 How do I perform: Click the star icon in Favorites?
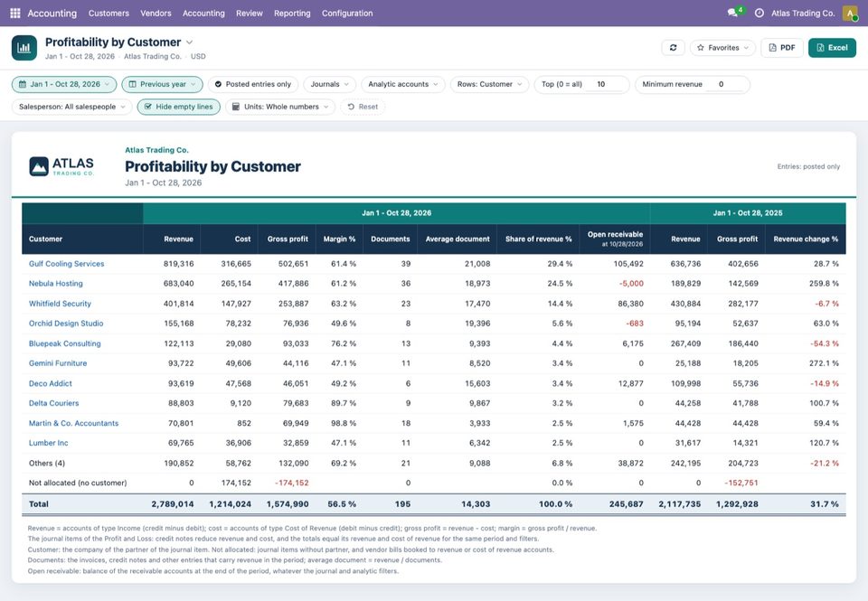[700, 48]
